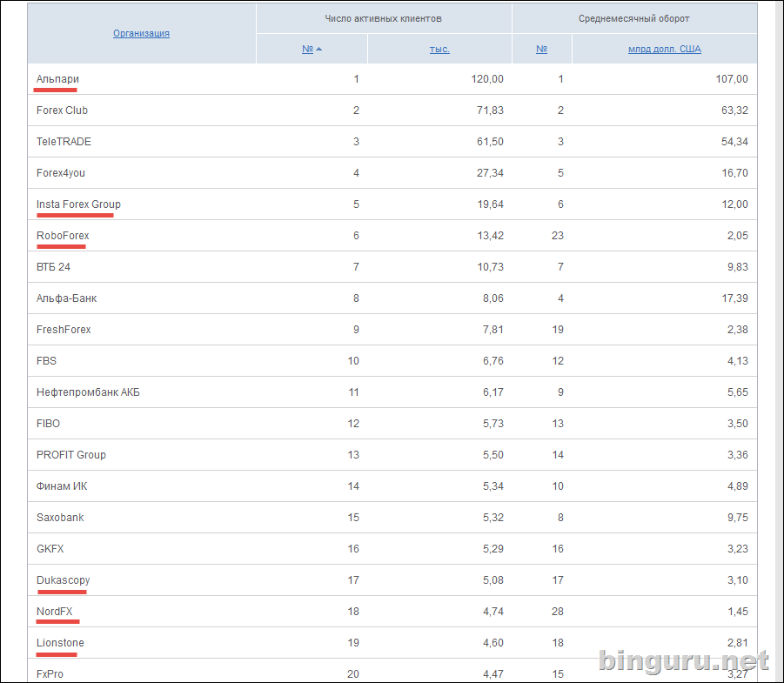Sort turnover by № rank link
The height and width of the screenshot is (683, 784).
[x=541, y=49]
